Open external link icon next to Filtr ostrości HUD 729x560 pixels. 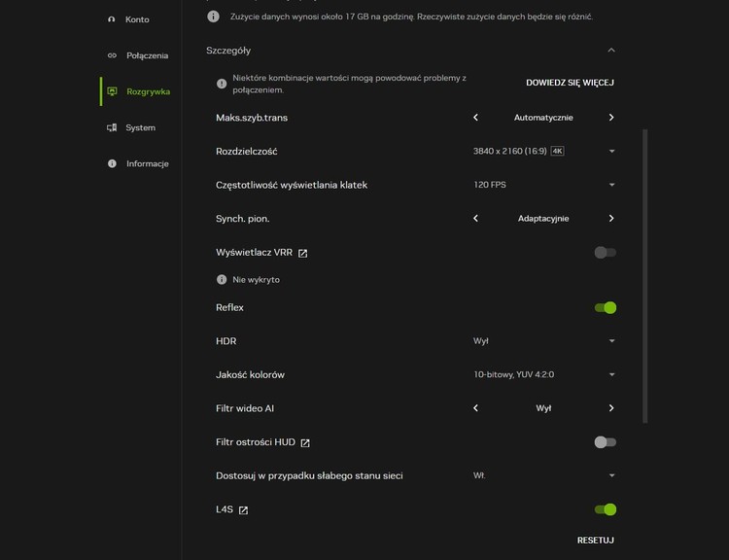305,442
